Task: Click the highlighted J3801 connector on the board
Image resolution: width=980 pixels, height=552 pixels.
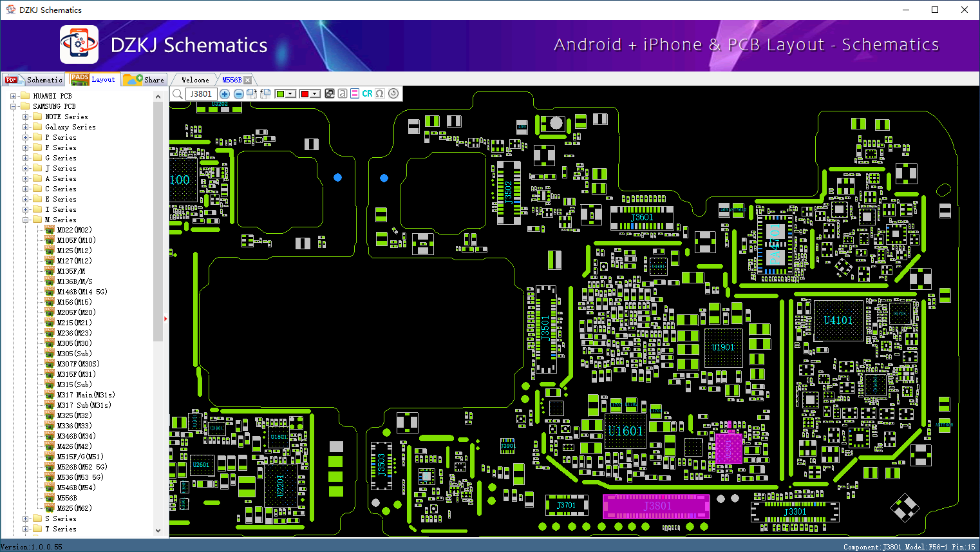Action: tap(656, 506)
